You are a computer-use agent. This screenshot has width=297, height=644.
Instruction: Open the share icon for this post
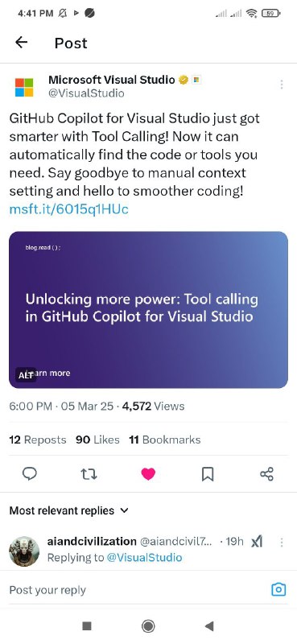coord(266,474)
